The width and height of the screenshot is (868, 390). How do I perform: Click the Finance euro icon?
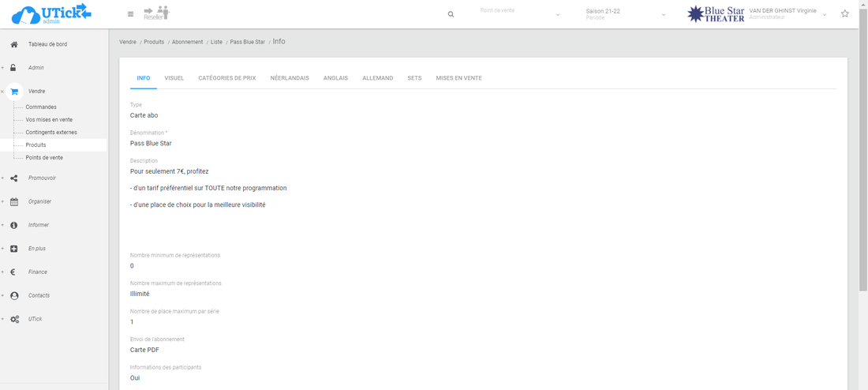[13, 272]
